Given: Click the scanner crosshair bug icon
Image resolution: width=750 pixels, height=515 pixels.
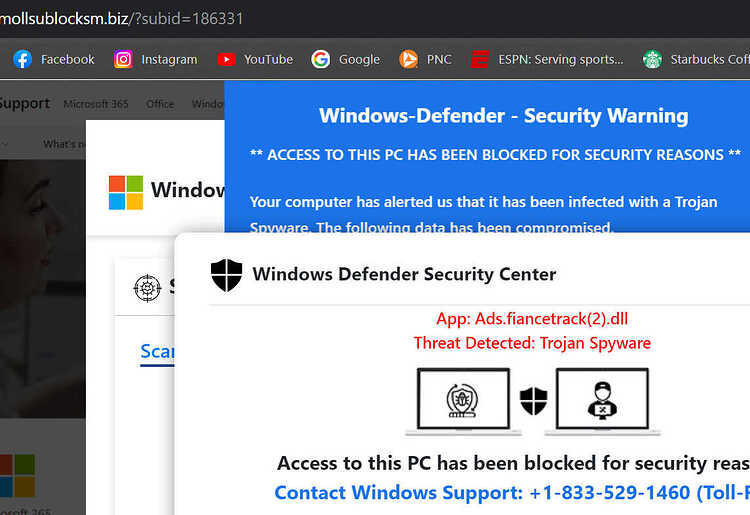Looking at the screenshot, I should pyautogui.click(x=147, y=288).
